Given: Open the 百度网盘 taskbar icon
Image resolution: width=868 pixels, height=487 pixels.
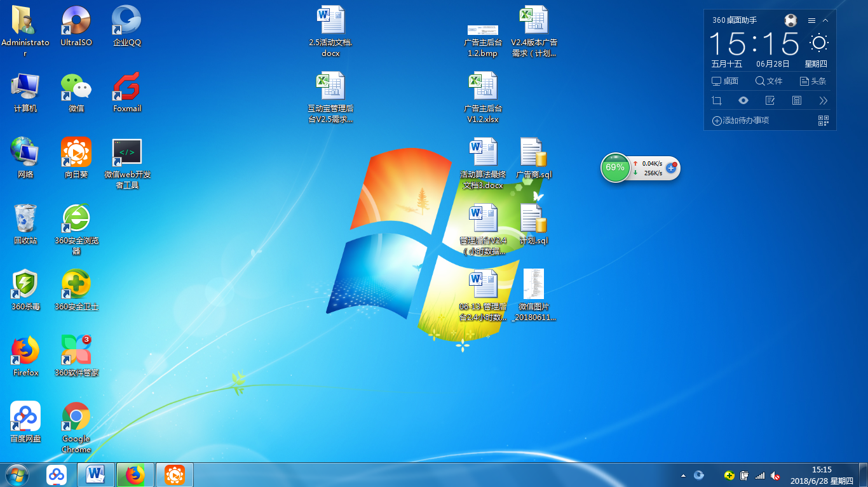Looking at the screenshot, I should [x=57, y=475].
